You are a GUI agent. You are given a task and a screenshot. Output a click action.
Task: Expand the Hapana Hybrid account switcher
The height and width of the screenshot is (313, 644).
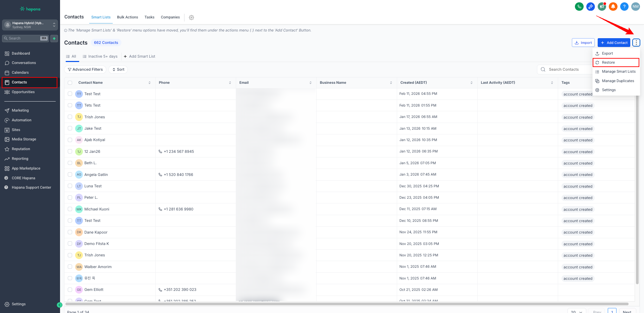coord(30,25)
